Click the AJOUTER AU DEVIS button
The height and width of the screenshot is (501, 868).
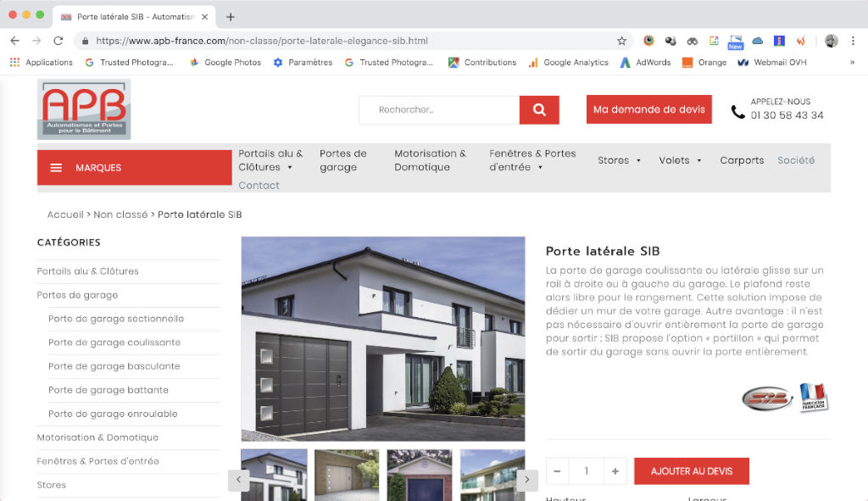click(692, 471)
